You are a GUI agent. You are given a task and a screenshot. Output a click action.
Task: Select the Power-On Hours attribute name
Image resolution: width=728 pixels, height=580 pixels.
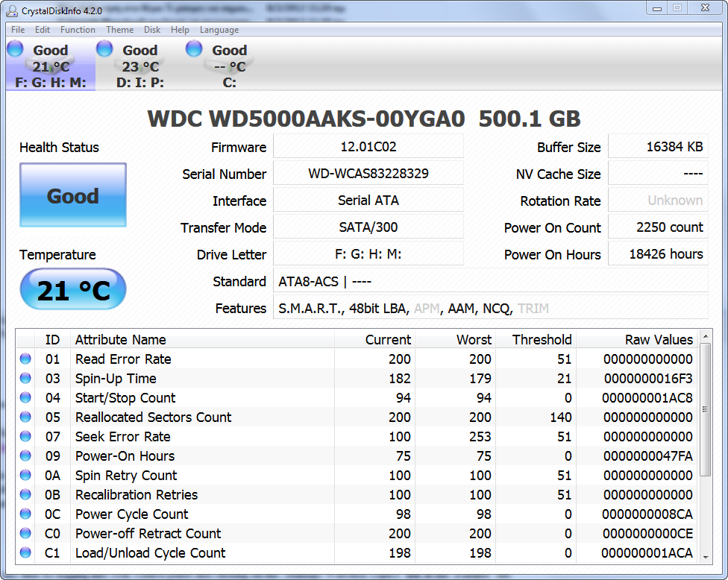pos(125,456)
